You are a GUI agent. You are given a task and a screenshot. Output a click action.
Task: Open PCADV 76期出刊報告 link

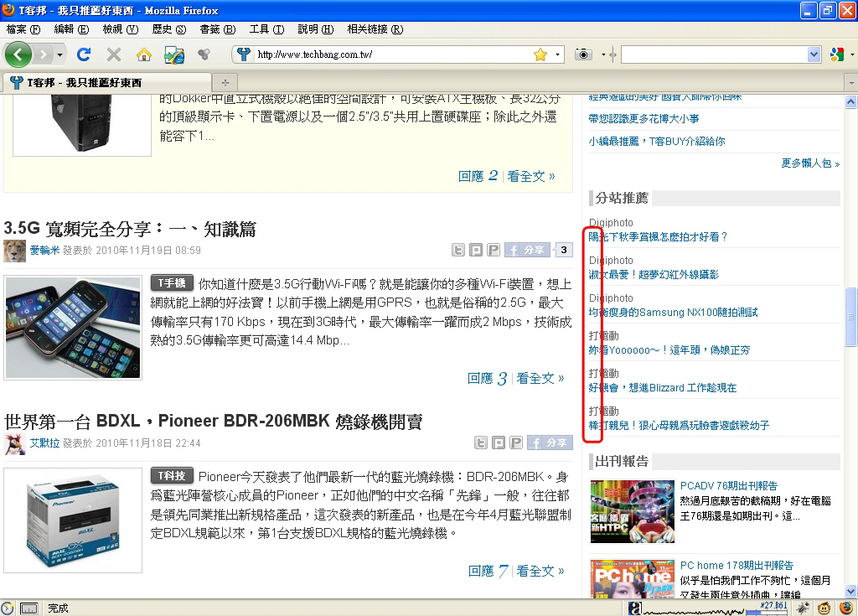[728, 486]
